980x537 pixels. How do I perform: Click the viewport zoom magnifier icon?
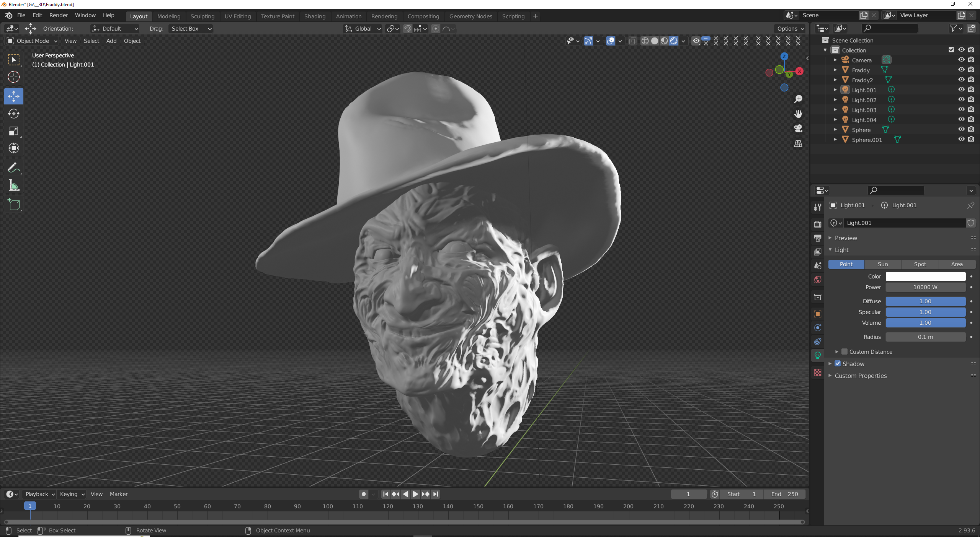coord(798,99)
